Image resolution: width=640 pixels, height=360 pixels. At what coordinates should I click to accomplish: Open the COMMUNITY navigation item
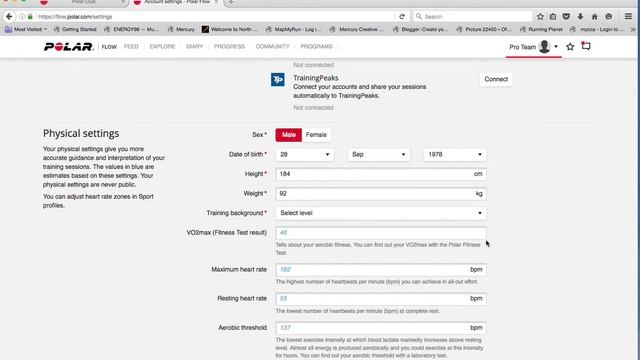(x=273, y=47)
